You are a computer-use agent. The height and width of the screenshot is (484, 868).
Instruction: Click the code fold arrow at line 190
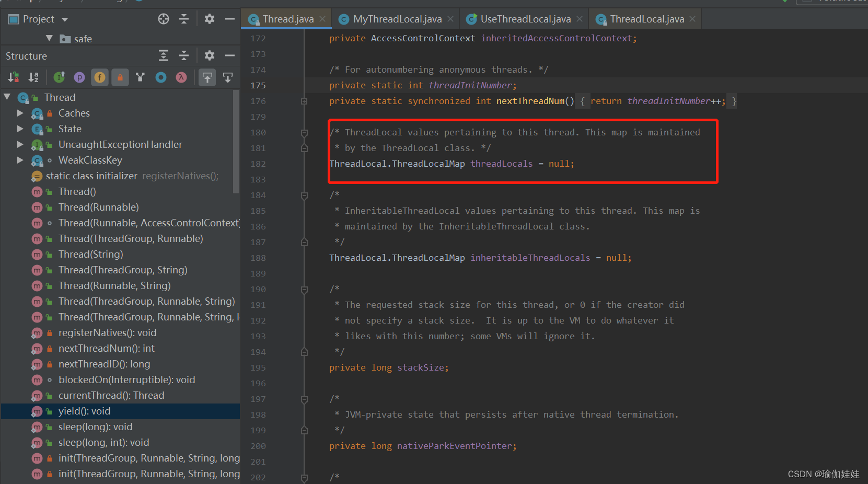click(304, 289)
